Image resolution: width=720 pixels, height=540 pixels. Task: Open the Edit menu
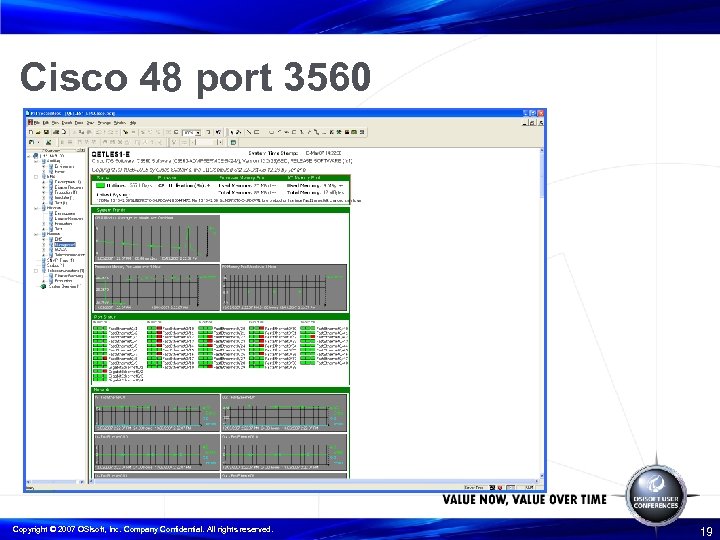click(x=45, y=123)
